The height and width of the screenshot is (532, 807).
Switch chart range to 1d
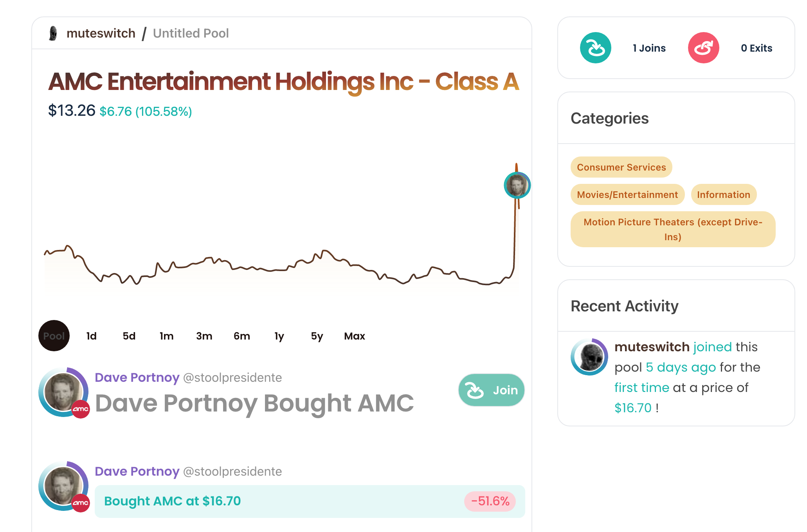(x=91, y=336)
